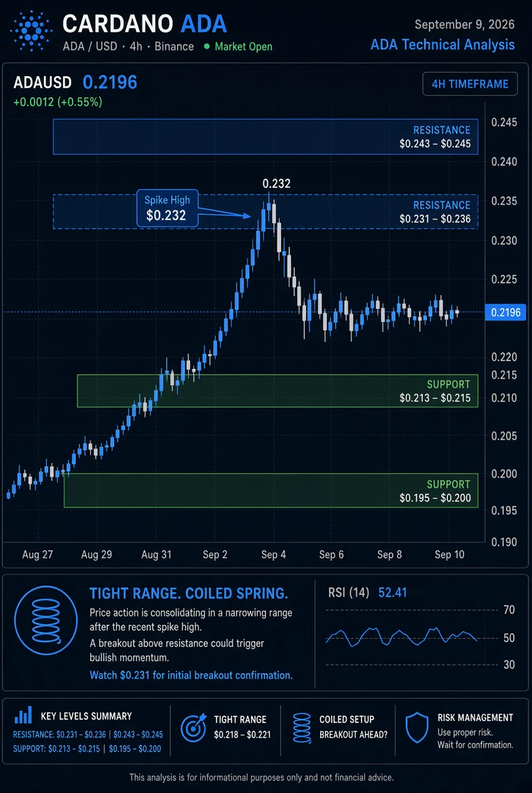Click the RSI line chart
Viewport: 532px width, 793px height.
(402, 638)
